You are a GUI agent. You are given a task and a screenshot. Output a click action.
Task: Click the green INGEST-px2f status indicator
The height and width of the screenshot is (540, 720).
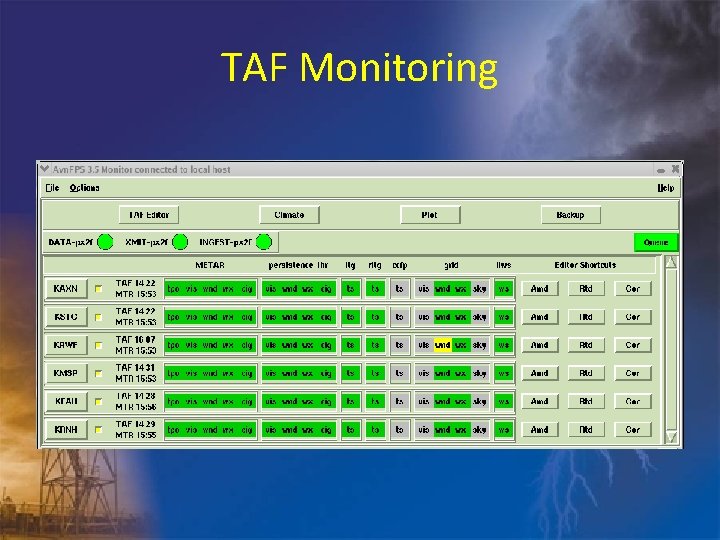tap(264, 242)
